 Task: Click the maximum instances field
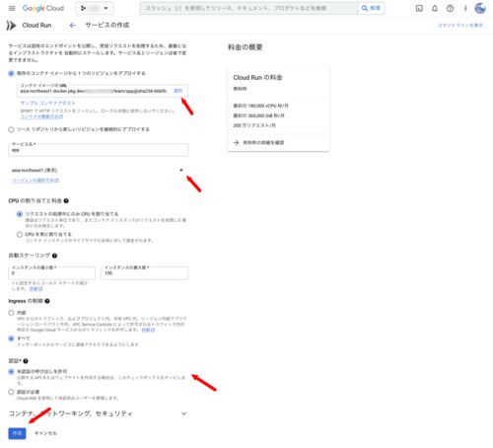[145, 273]
